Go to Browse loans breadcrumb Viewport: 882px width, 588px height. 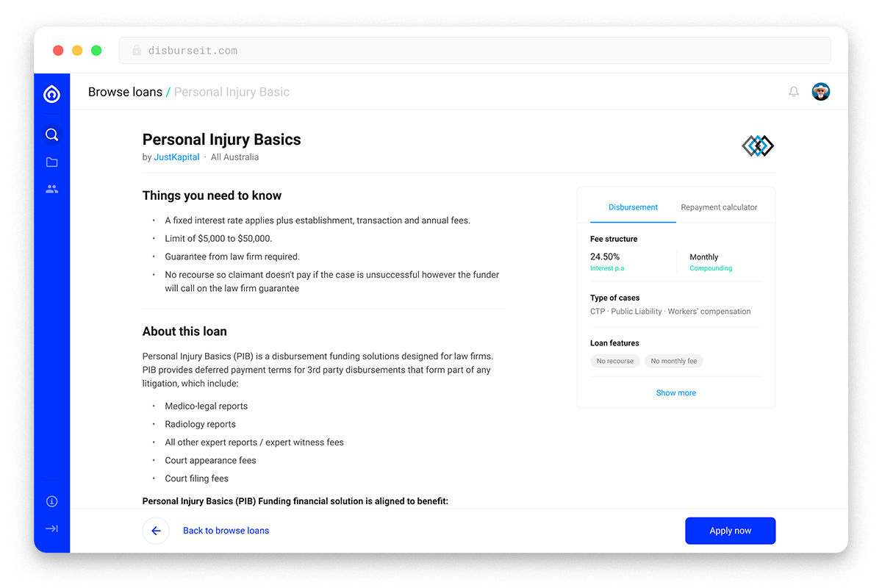pyautogui.click(x=125, y=92)
